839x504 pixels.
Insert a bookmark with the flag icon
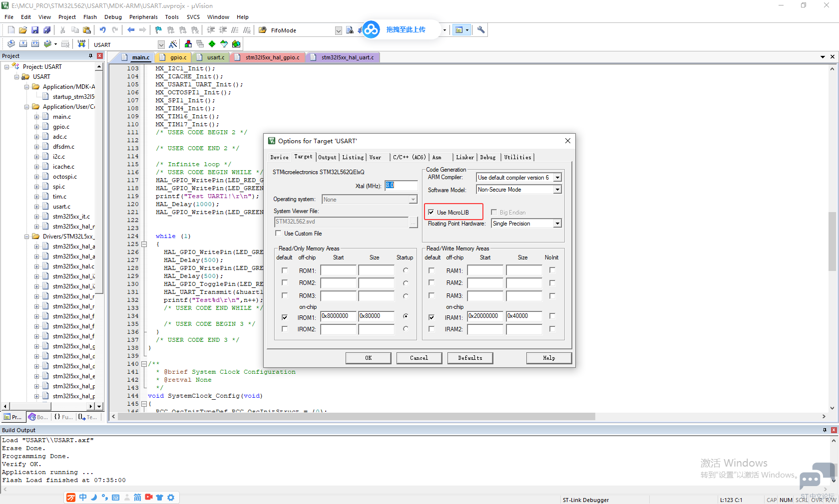tap(159, 30)
